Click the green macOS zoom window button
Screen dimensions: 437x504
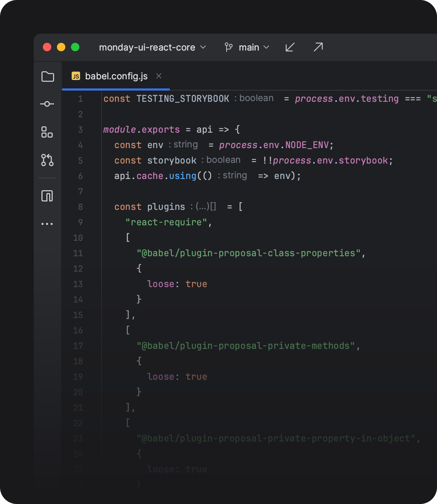point(75,47)
